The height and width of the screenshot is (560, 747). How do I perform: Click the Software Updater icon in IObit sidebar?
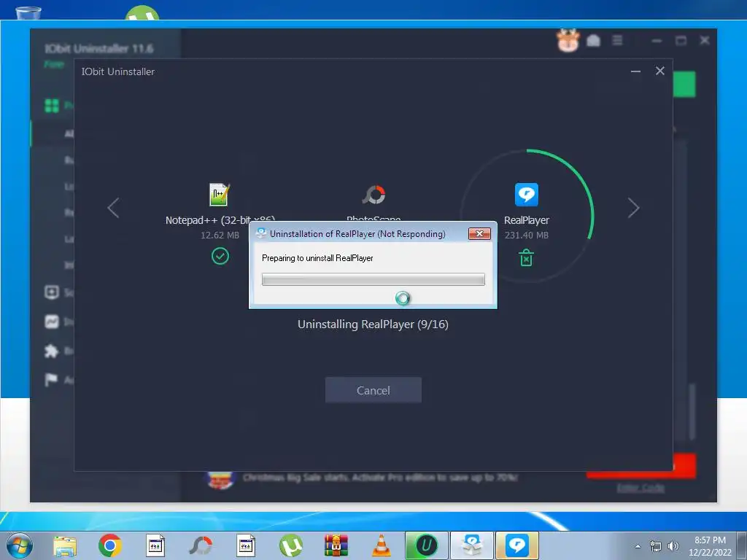[52, 292]
